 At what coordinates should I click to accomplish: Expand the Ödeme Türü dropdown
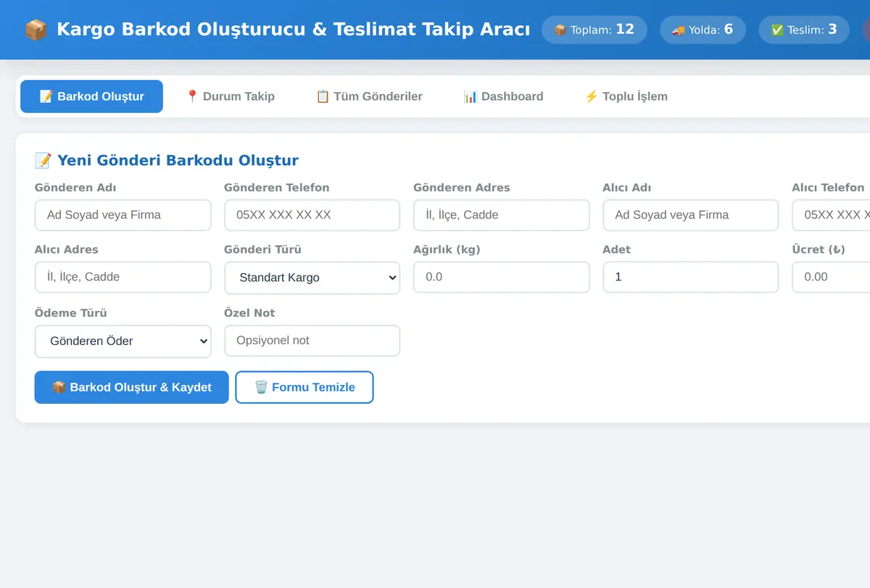point(123,341)
